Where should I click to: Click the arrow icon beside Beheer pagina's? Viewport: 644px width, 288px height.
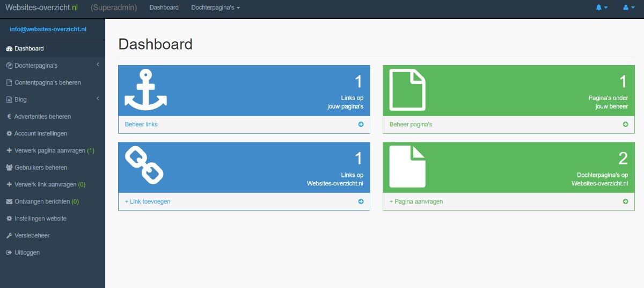pos(625,125)
